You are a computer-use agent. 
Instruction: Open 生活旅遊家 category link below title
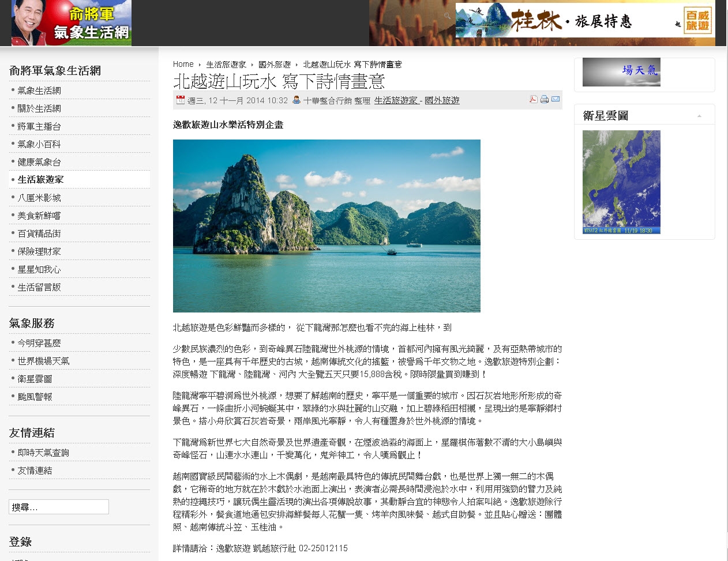point(396,100)
